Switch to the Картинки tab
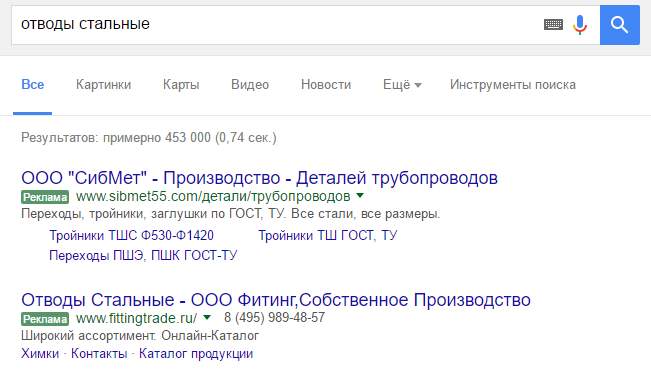Viewport: 651px width, 373px height. pos(103,85)
